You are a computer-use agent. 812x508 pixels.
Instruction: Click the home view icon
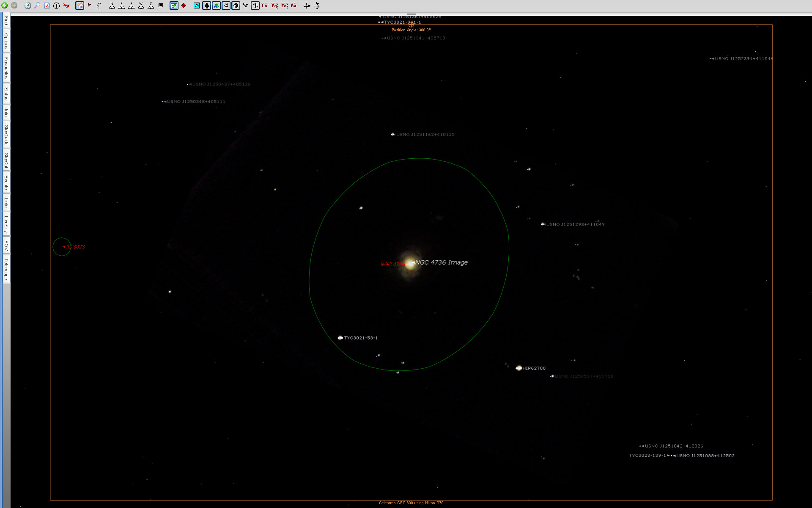[x=80, y=6]
